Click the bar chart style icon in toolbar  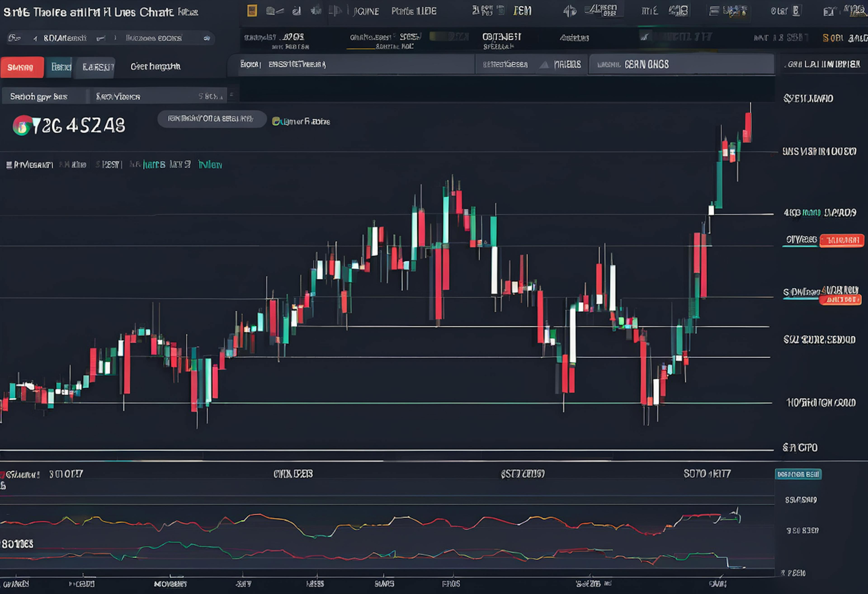(x=316, y=11)
